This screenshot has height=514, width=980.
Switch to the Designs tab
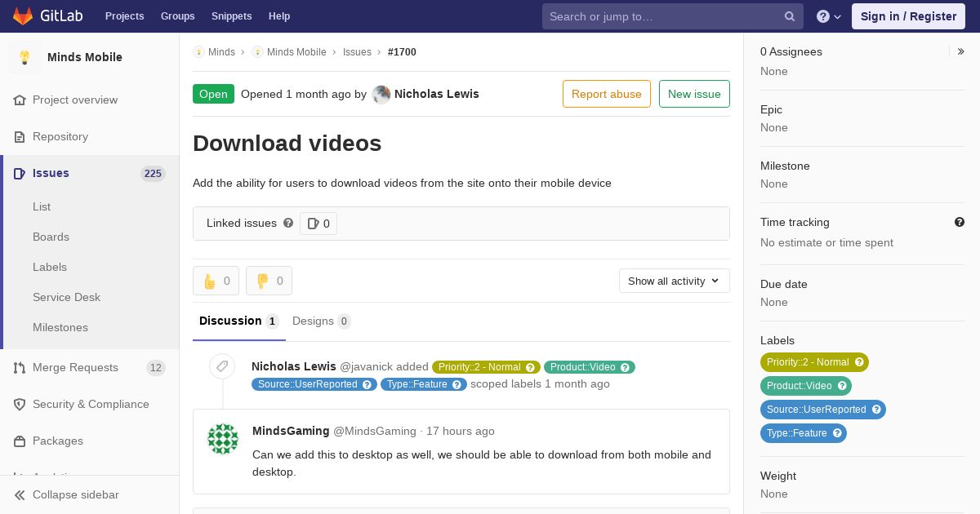coord(321,321)
